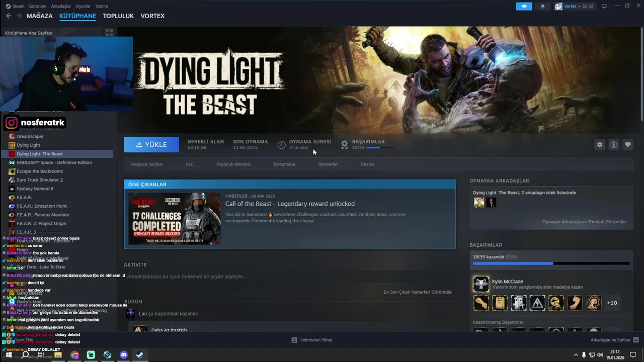
Task: Open the raised fist achievement icon
Action: 575,303
